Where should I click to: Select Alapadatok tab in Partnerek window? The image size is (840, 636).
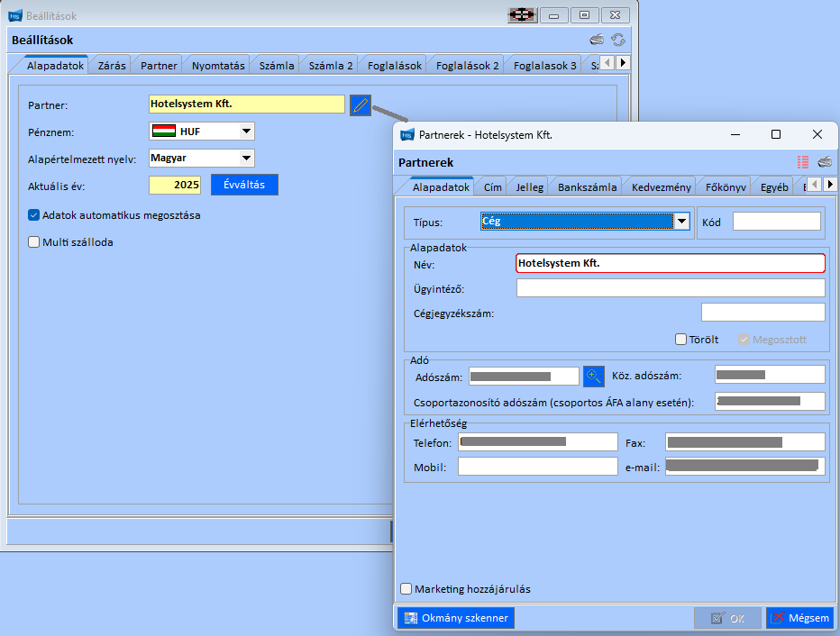(x=441, y=186)
